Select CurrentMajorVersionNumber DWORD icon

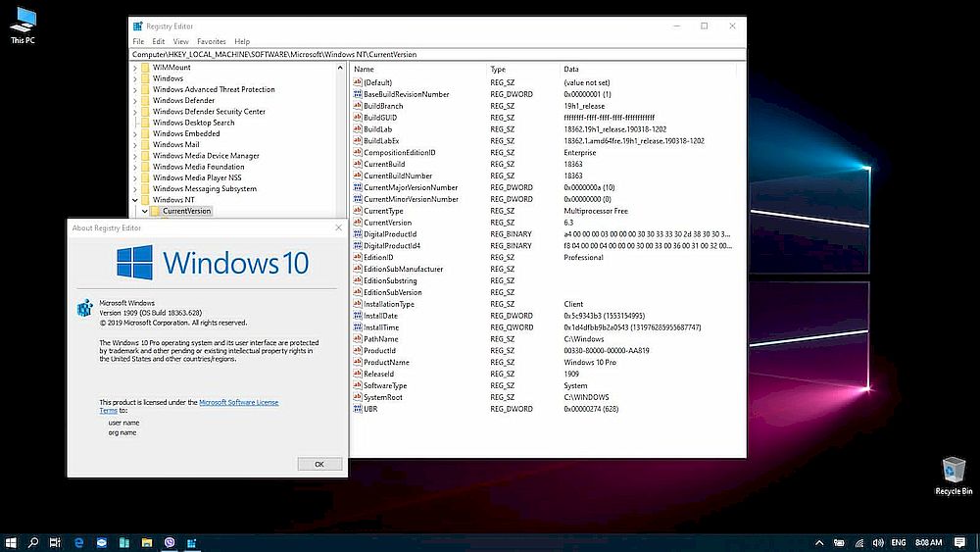(x=358, y=187)
